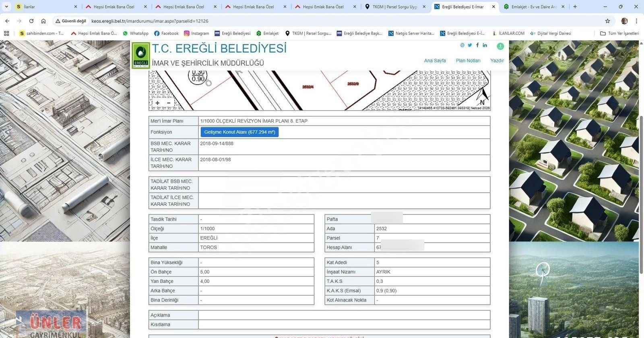Image resolution: width=644 pixels, height=338 pixels.
Task: Open the Chrome three-dot menu
Action: point(636,21)
